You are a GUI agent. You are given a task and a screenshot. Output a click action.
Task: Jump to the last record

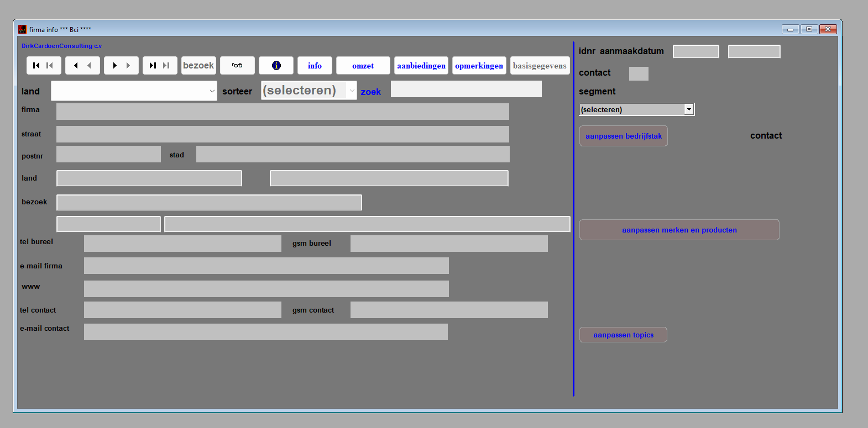pos(159,66)
